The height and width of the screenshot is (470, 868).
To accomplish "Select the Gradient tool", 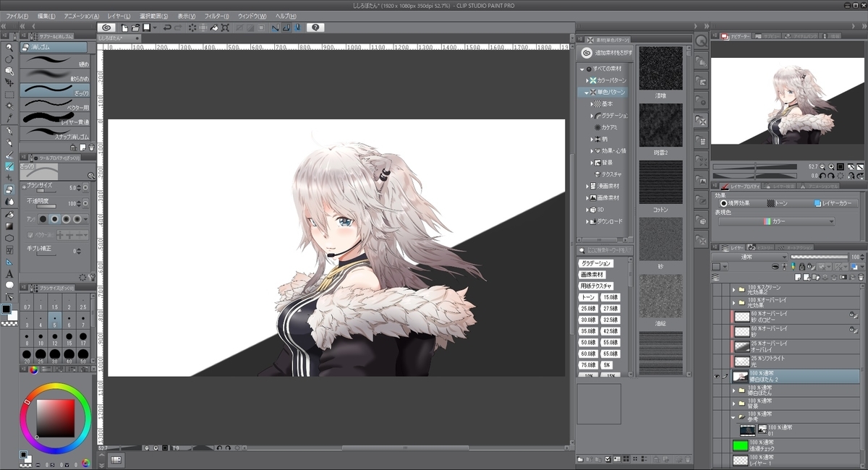I will pyautogui.click(x=9, y=226).
